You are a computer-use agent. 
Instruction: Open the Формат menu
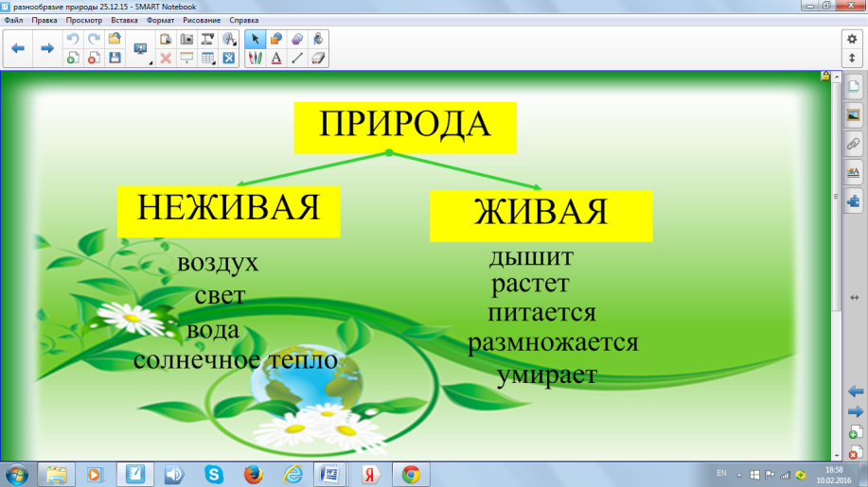(x=158, y=20)
